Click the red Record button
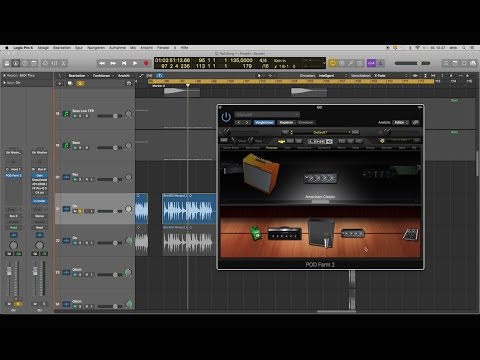 [x=146, y=63]
